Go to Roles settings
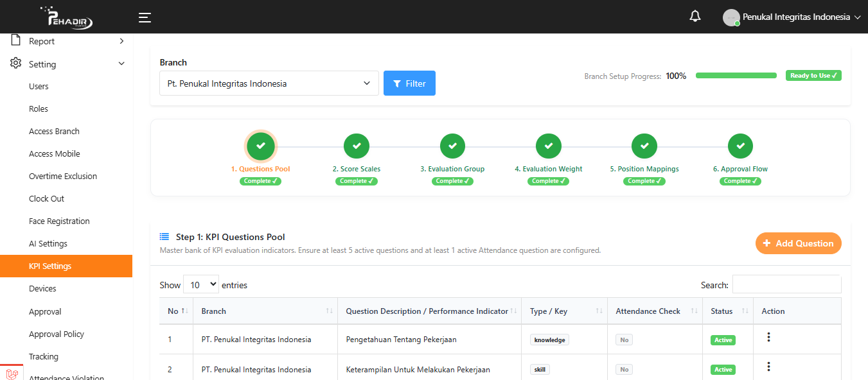 point(39,108)
